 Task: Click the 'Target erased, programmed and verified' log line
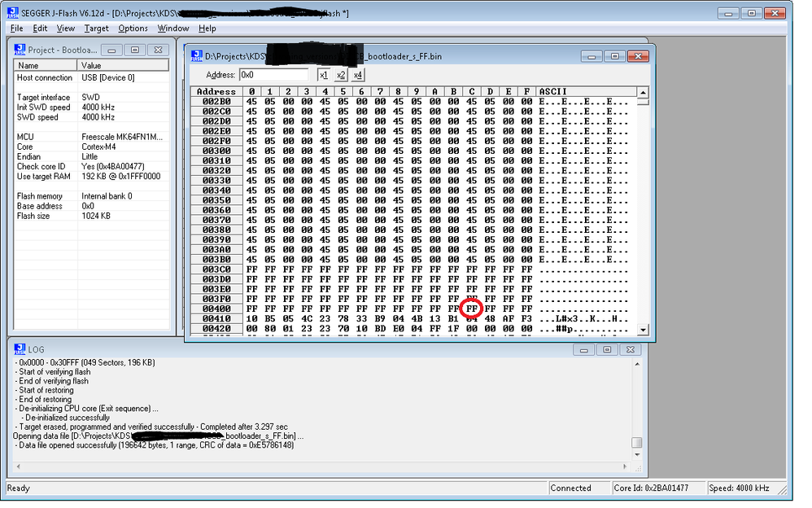tap(153, 427)
